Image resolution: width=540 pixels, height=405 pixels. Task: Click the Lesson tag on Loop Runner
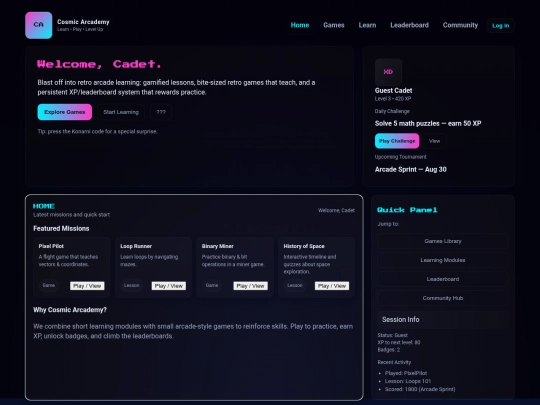(x=132, y=285)
